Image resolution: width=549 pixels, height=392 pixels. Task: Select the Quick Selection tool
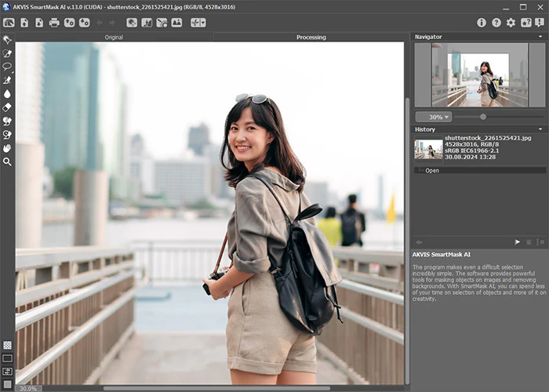(7, 39)
